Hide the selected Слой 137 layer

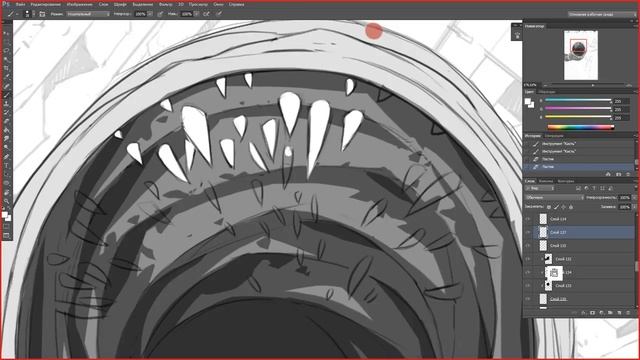click(x=528, y=232)
